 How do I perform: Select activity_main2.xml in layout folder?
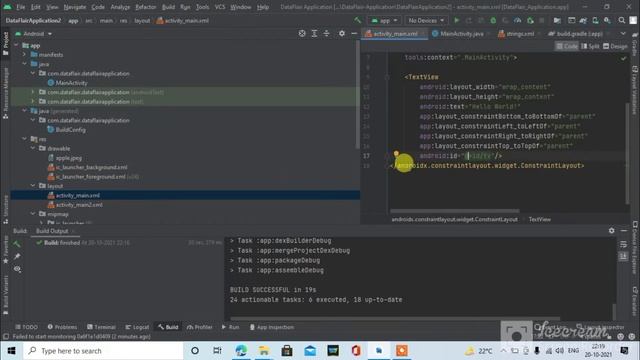pos(79,204)
